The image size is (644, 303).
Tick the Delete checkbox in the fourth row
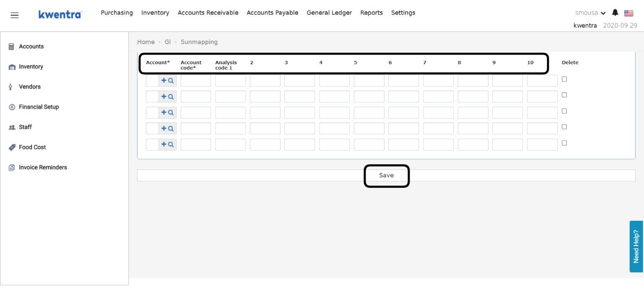(x=564, y=127)
